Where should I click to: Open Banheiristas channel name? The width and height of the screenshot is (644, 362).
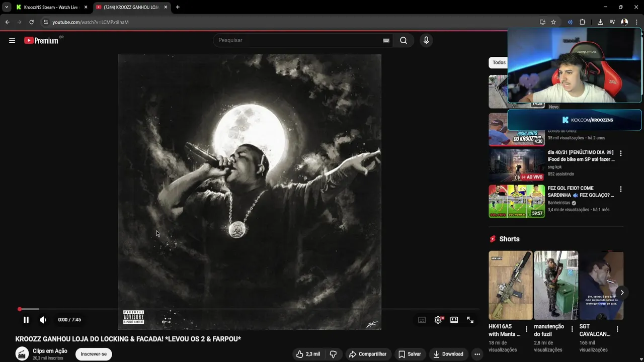click(x=559, y=203)
